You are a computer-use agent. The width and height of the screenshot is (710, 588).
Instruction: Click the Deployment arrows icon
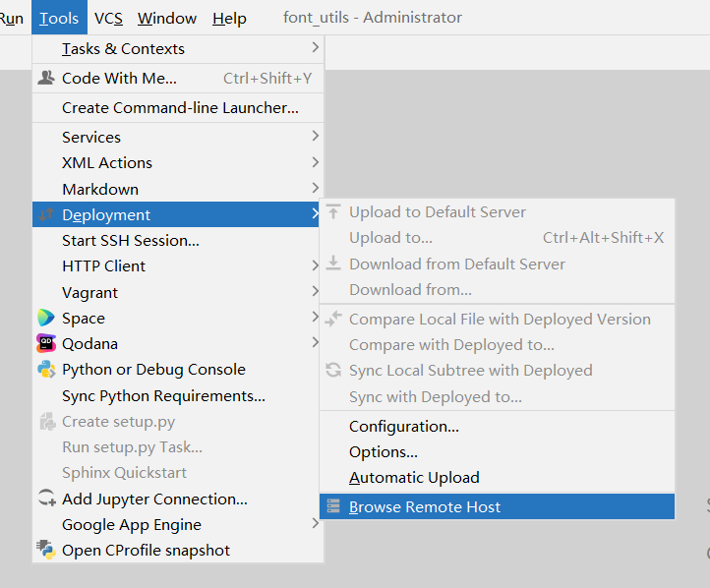point(46,214)
